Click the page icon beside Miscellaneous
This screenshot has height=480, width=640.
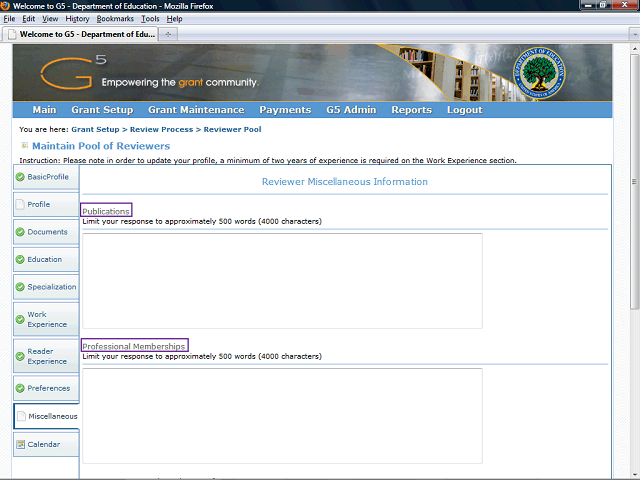(22, 416)
